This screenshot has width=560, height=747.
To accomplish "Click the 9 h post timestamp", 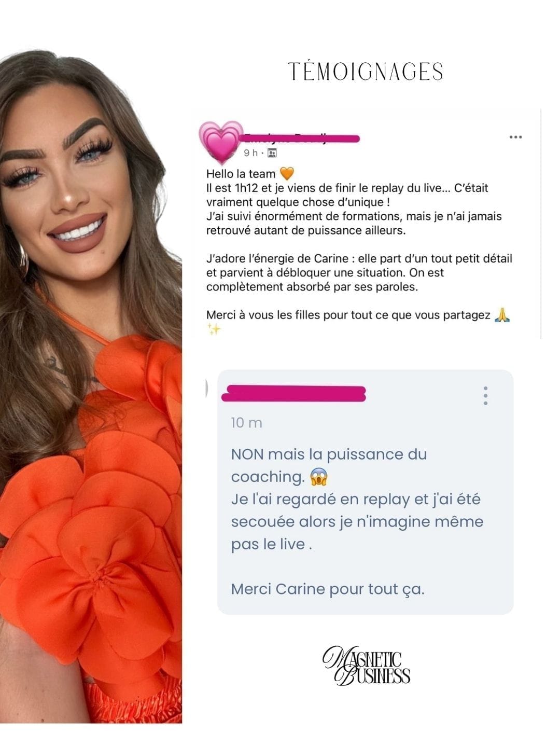I will 251,153.
